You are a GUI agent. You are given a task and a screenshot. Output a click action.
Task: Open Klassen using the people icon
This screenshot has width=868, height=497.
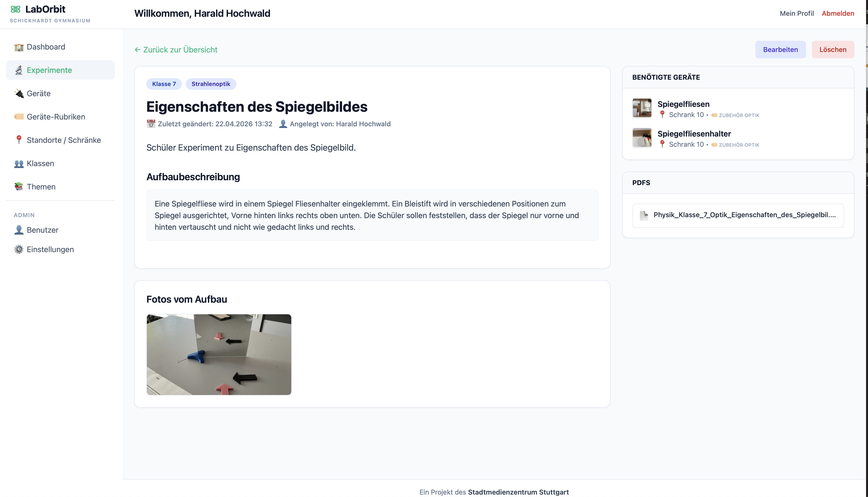18,163
